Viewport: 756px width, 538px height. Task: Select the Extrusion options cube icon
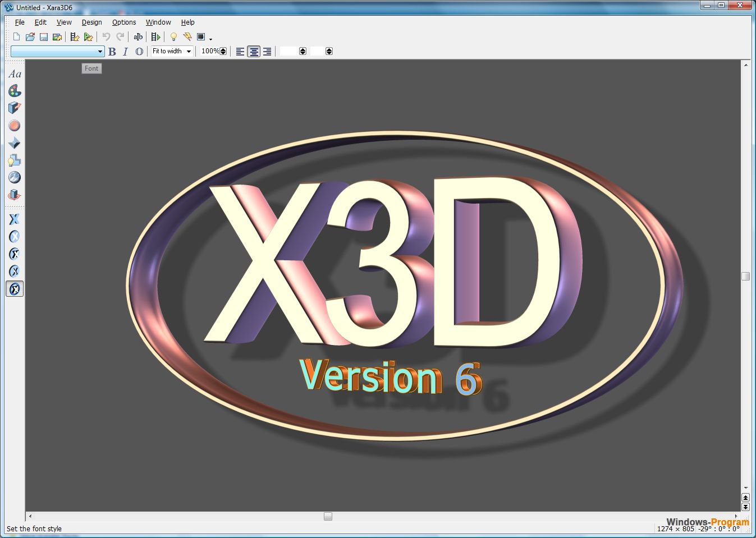(x=15, y=108)
